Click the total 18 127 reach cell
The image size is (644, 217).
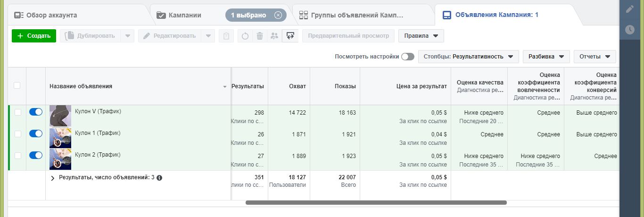(x=289, y=181)
